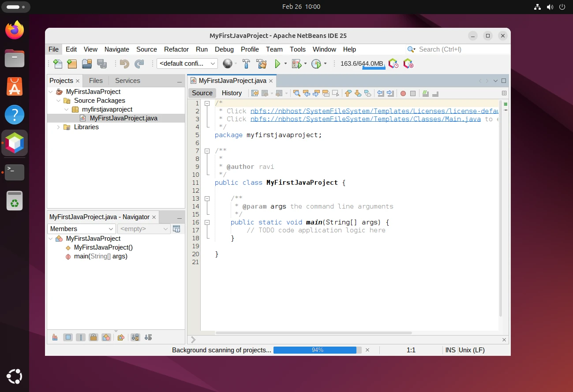Follow the Main.java template link on line 3
573x392 pixels.
(x=366, y=119)
